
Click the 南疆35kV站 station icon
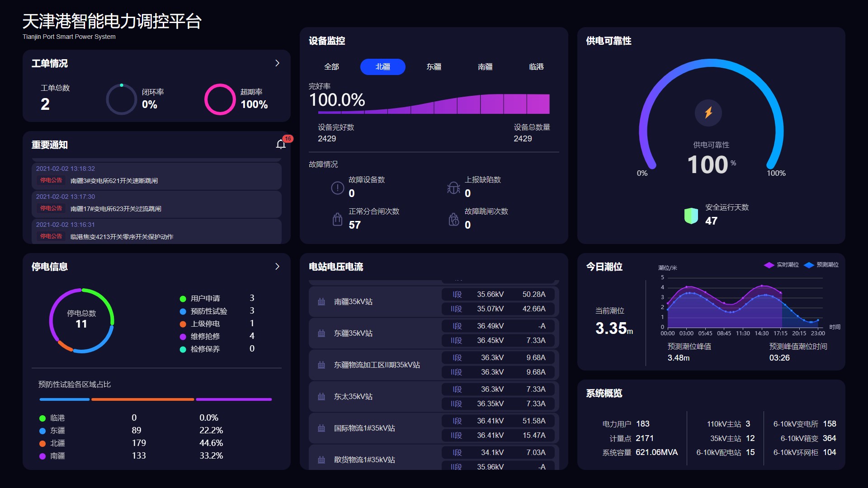(x=321, y=301)
